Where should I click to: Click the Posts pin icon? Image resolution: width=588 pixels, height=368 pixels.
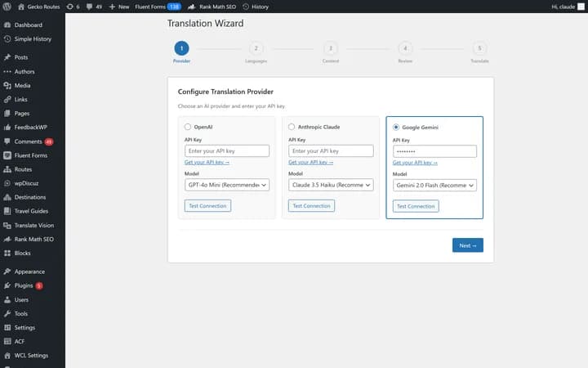pos(7,57)
